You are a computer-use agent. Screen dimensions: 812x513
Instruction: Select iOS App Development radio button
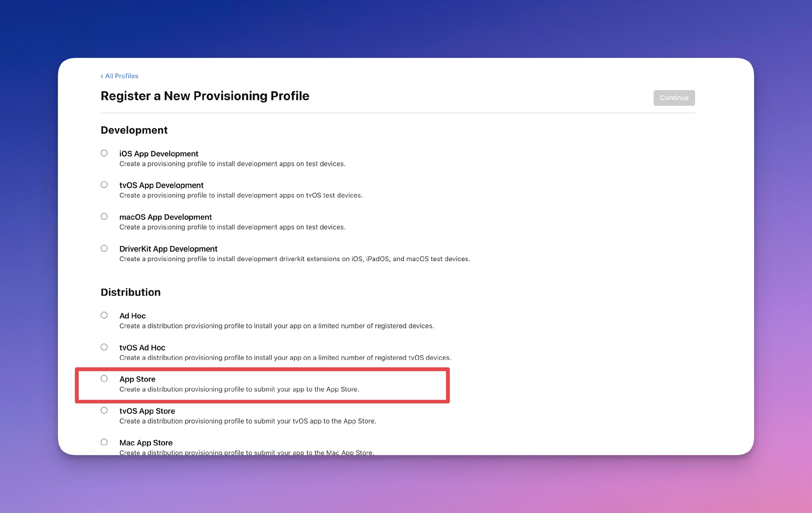tap(104, 153)
